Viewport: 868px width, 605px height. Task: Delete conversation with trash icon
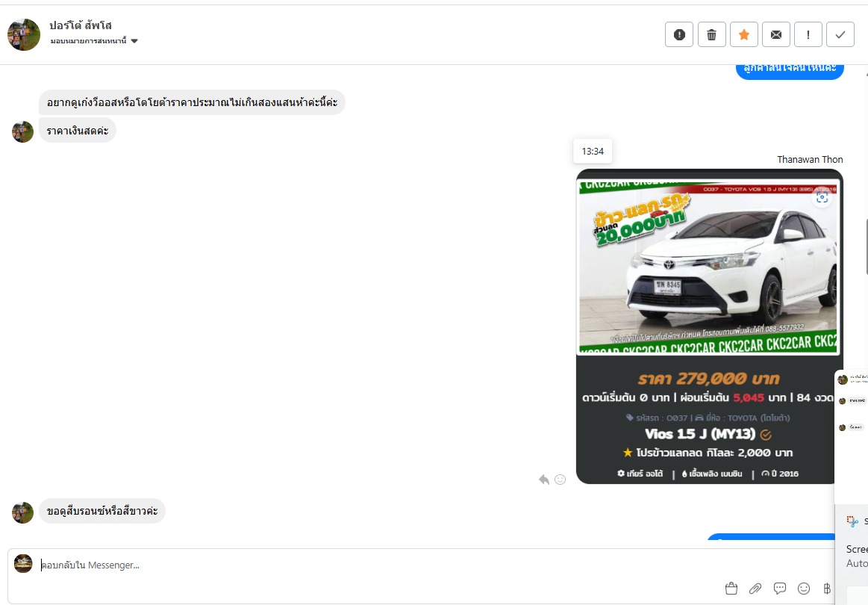pyautogui.click(x=711, y=35)
